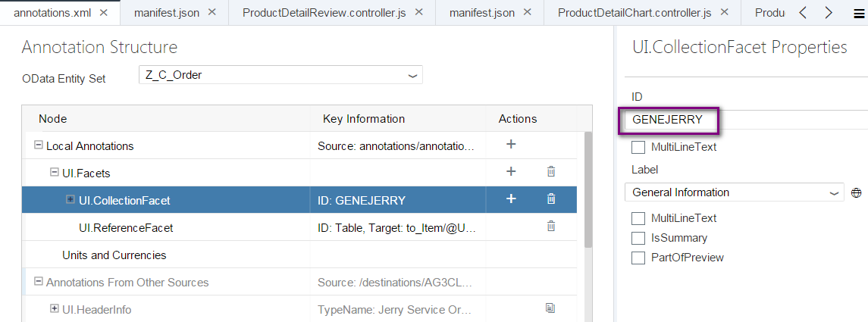Screen dimensions: 868x322
Task: Click 'TypeName: Jerry Service Or...' cell
Action: coord(395,309)
